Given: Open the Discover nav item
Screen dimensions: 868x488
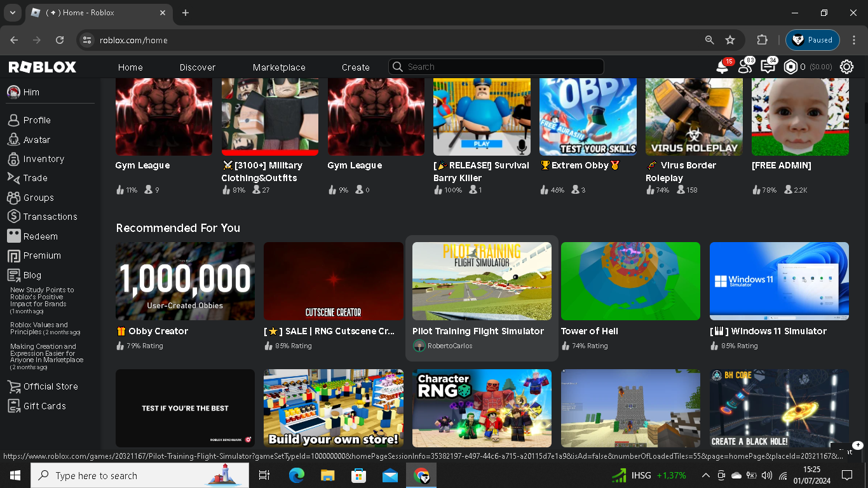Looking at the screenshot, I should (198, 67).
